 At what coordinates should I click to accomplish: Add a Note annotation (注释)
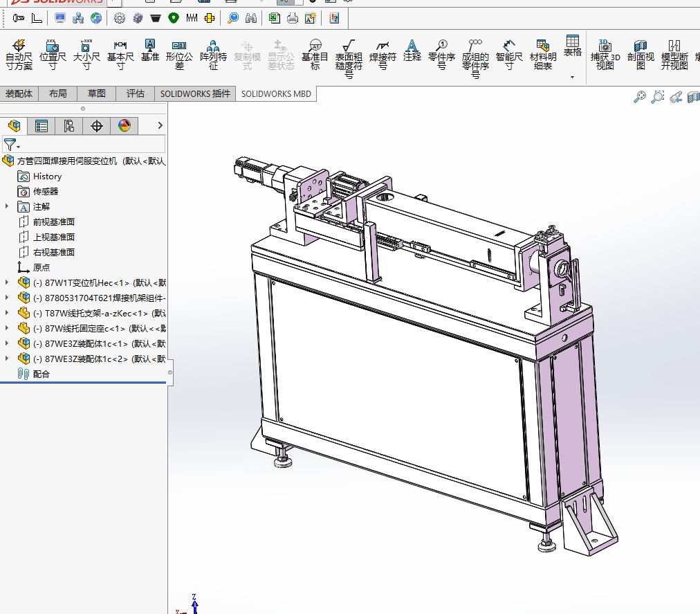tap(412, 50)
